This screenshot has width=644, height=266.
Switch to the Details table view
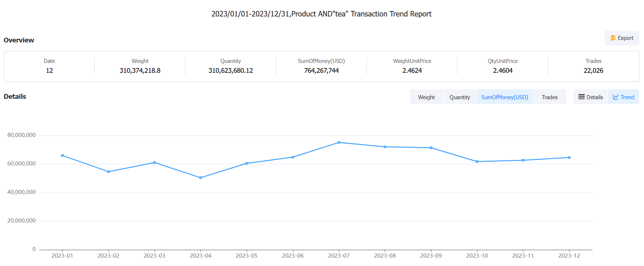[x=591, y=97]
